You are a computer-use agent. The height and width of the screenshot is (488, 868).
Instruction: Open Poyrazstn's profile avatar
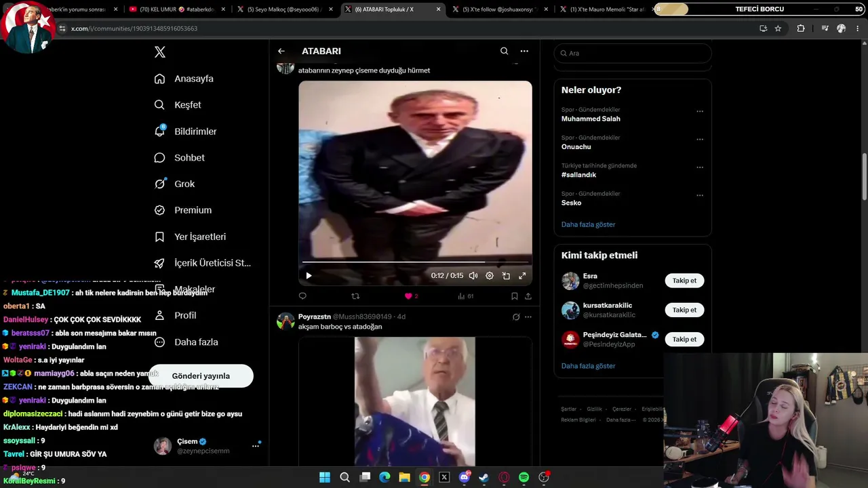pos(285,321)
